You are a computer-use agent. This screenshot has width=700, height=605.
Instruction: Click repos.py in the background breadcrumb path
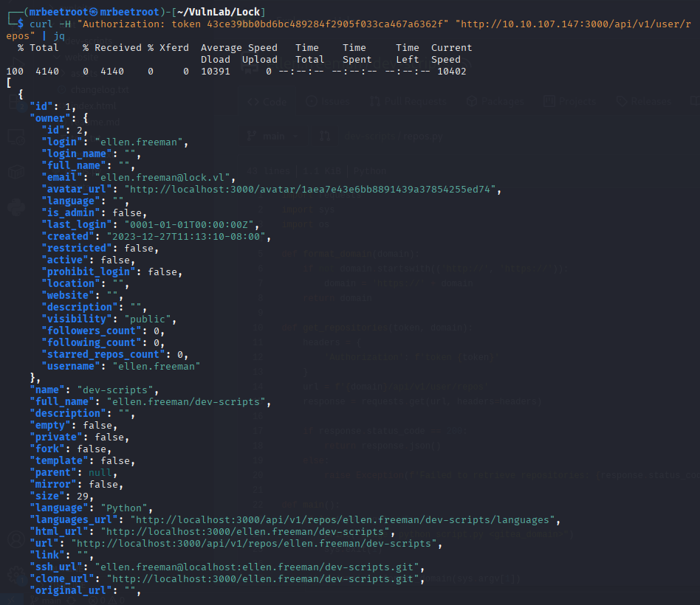tap(423, 136)
